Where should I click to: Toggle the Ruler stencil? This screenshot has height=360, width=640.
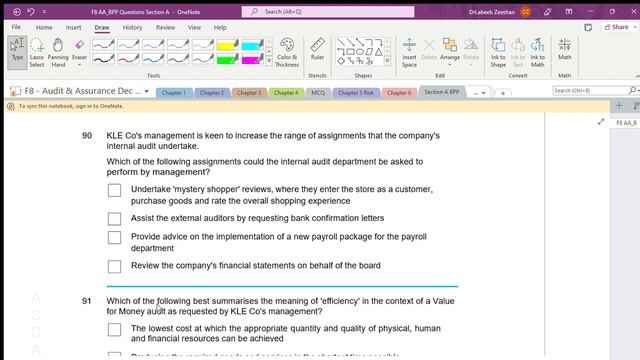click(317, 49)
